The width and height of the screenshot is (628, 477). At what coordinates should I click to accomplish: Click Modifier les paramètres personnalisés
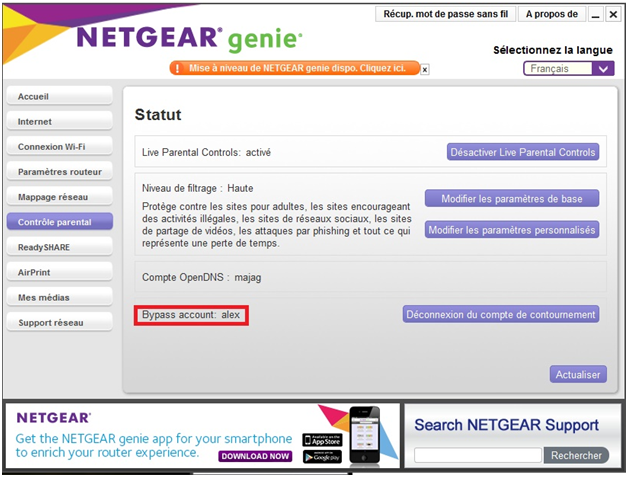[512, 230]
